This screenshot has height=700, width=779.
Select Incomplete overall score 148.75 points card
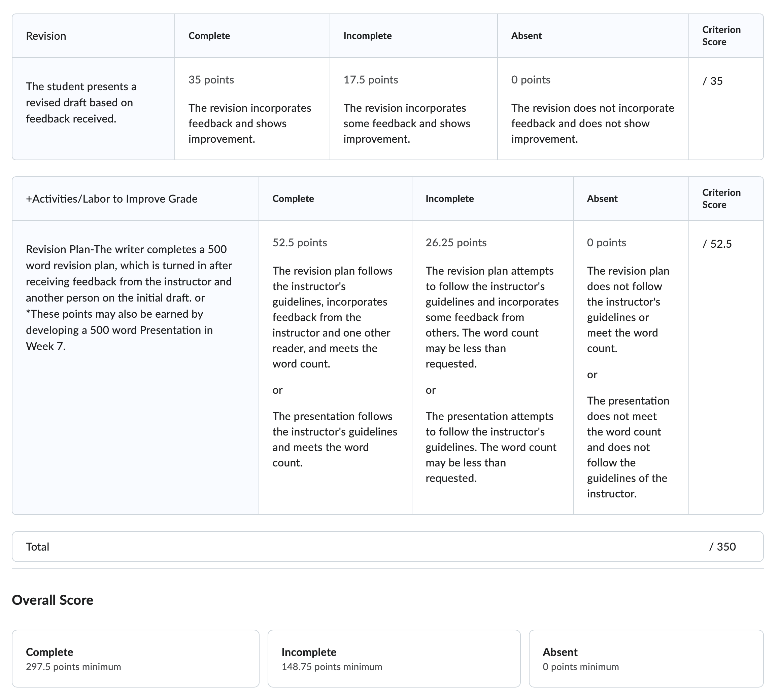[394, 659]
